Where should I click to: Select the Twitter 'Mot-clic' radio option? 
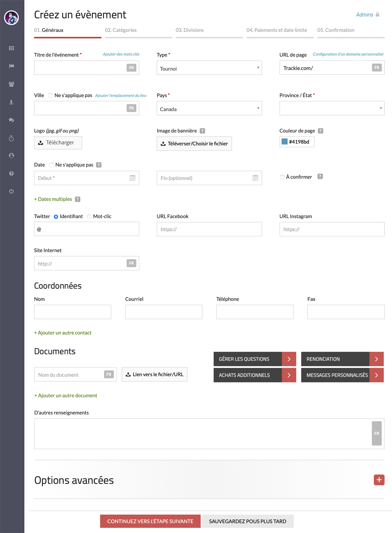coord(89,217)
